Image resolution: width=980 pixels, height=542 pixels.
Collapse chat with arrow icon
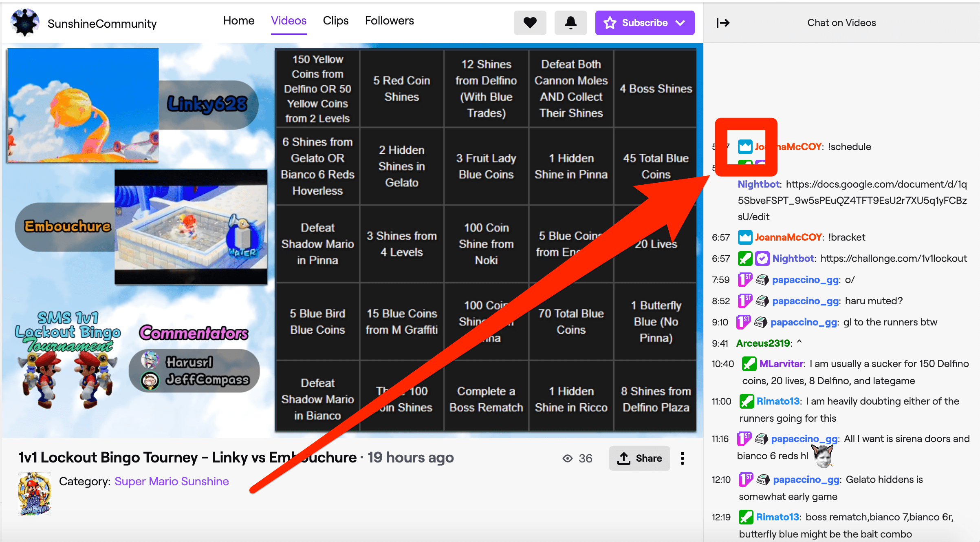(x=723, y=23)
